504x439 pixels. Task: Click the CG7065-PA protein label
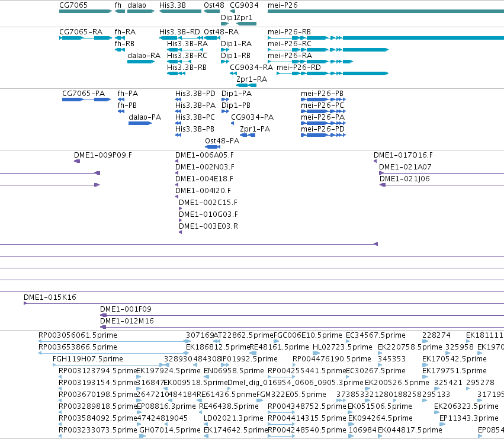(x=84, y=94)
